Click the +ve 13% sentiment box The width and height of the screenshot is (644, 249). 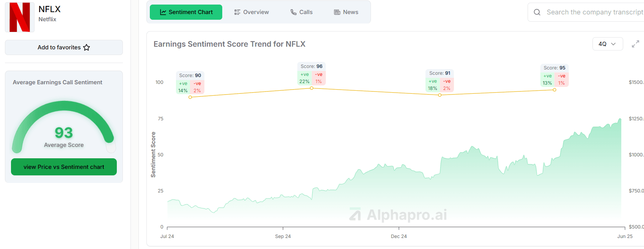(547, 79)
